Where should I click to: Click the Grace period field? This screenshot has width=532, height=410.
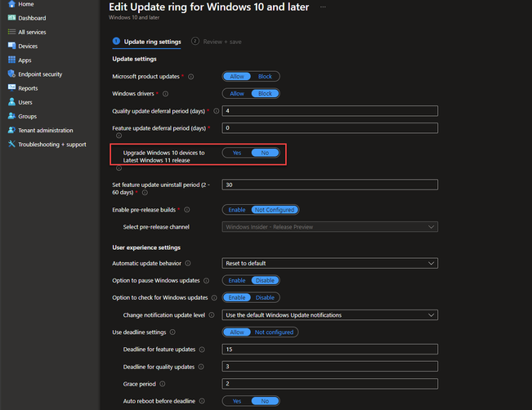330,384
